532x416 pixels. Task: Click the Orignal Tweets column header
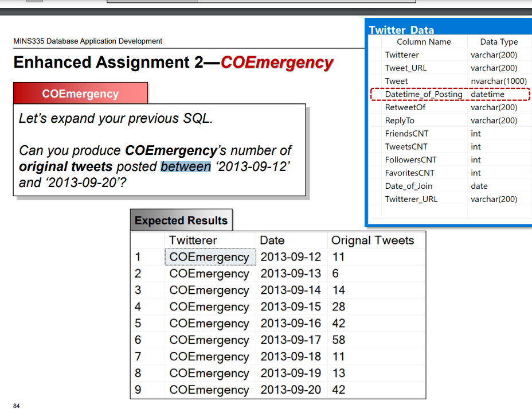[371, 240]
